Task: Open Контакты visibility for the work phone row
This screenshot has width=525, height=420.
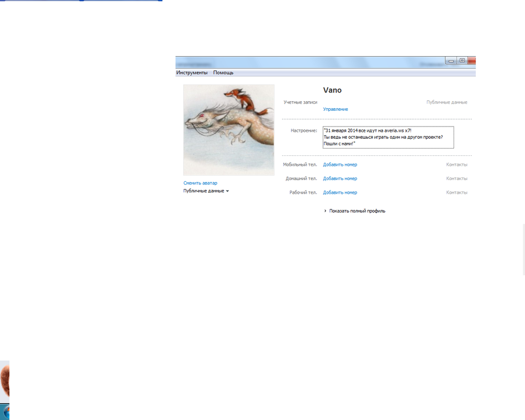Action: pos(456,192)
